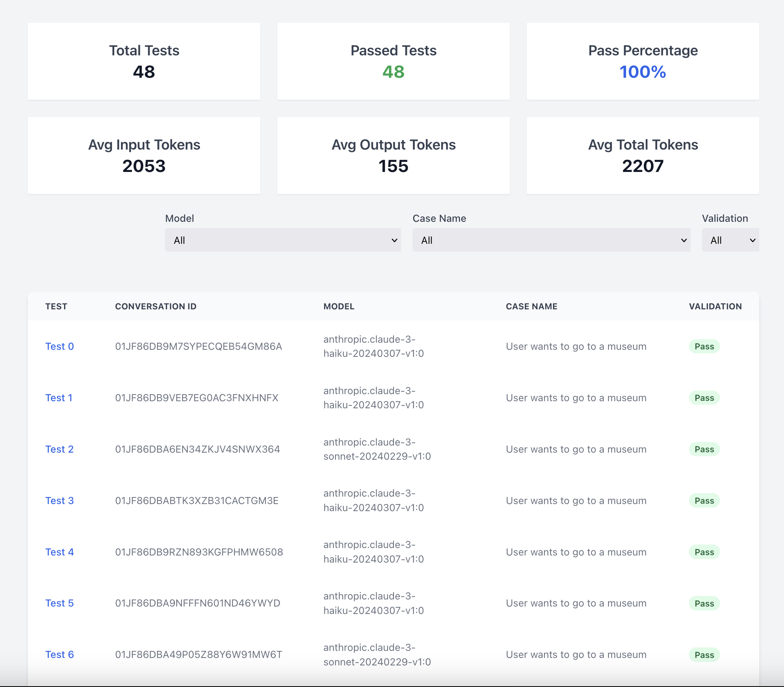Open the Case Name filter dropdown
784x687 pixels.
[551, 240]
